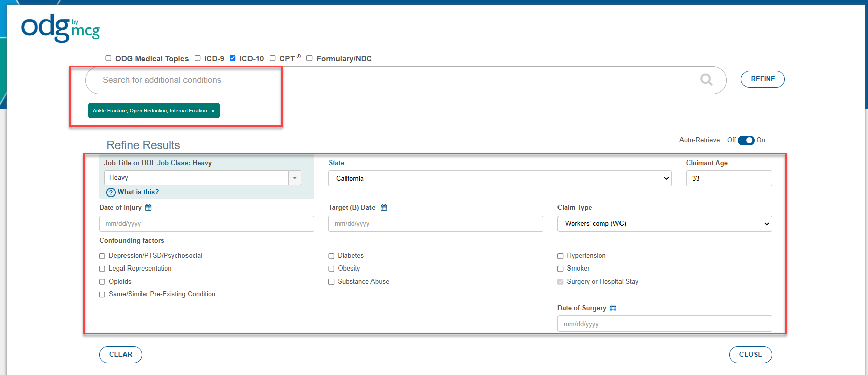This screenshot has height=375, width=868.
Task: Open the State dropdown showing California
Action: [500, 178]
